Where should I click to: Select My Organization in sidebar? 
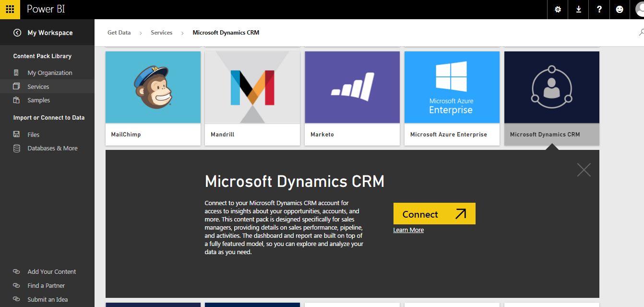pos(50,73)
